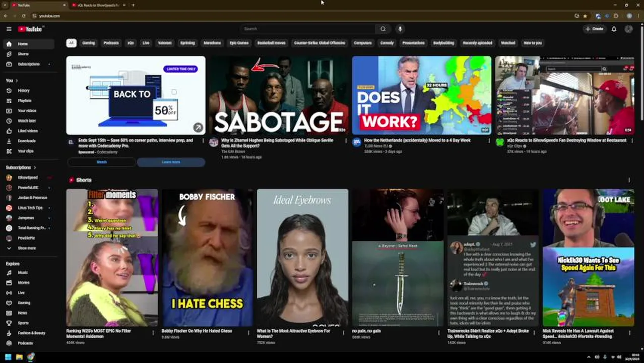This screenshot has height=363, width=644.
Task: Open Your clips in the sidebar
Action: click(29, 151)
